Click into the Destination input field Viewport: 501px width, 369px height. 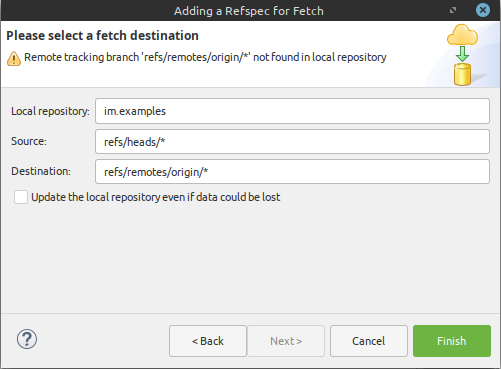coord(292,172)
